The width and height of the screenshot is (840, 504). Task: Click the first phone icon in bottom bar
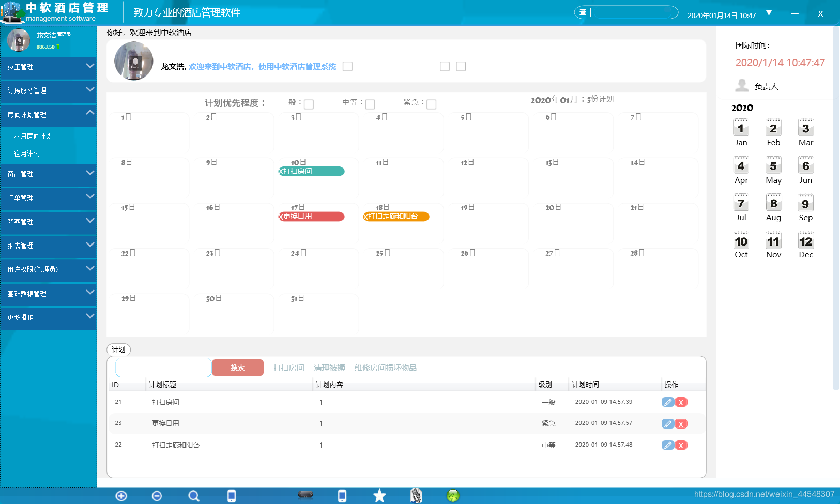pos(232,496)
